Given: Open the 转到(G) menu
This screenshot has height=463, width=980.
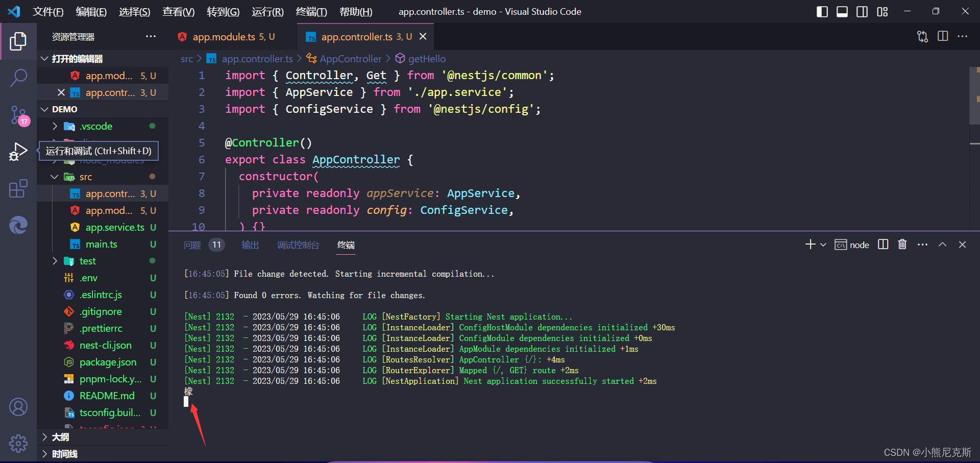Looking at the screenshot, I should pos(223,12).
